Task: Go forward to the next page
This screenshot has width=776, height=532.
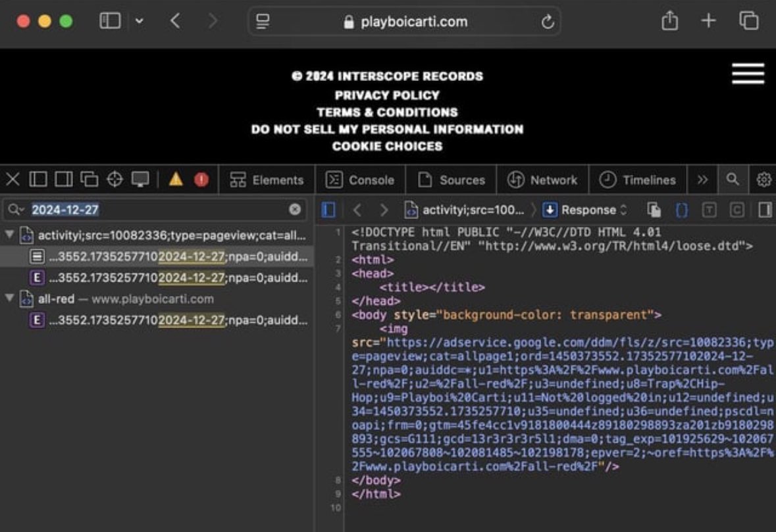Action: coord(213,21)
